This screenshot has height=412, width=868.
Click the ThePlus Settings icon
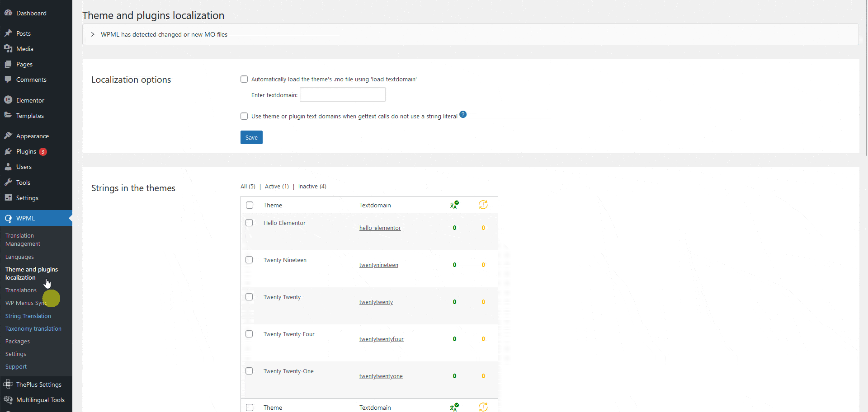point(8,384)
